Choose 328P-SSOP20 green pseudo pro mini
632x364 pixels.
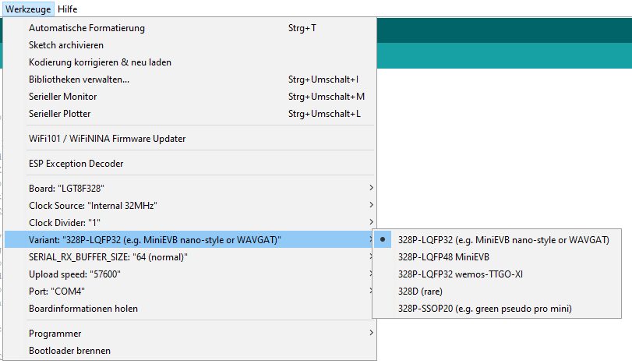[496, 309]
